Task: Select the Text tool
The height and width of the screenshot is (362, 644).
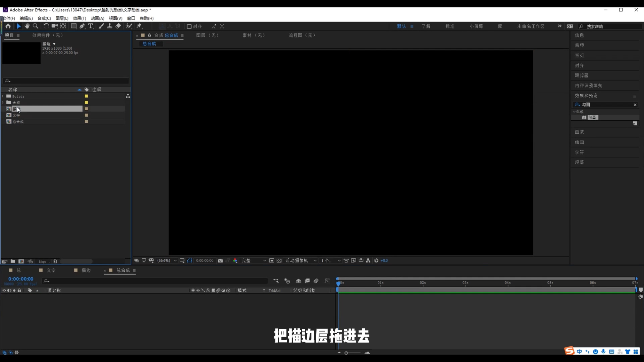Action: pyautogui.click(x=91, y=26)
